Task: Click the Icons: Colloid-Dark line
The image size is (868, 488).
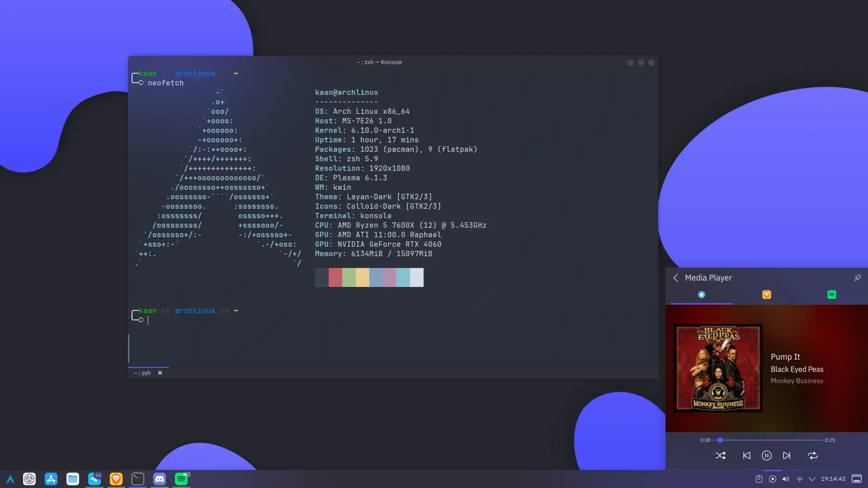Action: click(x=378, y=206)
